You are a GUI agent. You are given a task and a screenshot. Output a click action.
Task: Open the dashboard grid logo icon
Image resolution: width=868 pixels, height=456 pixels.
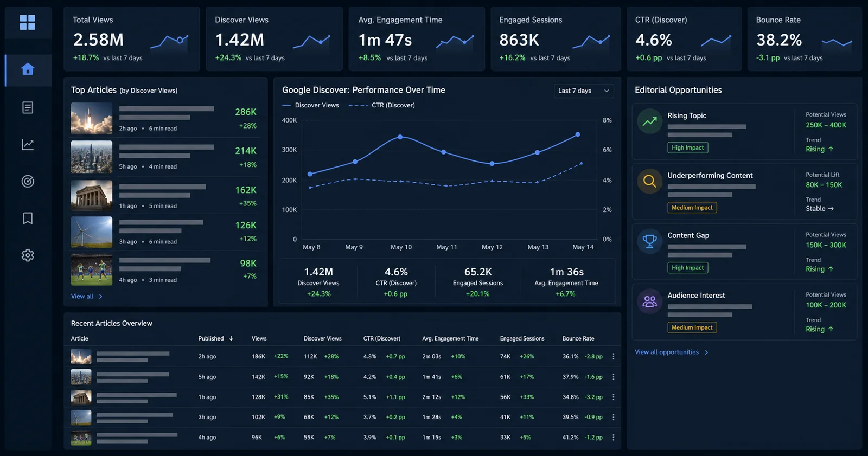click(27, 22)
